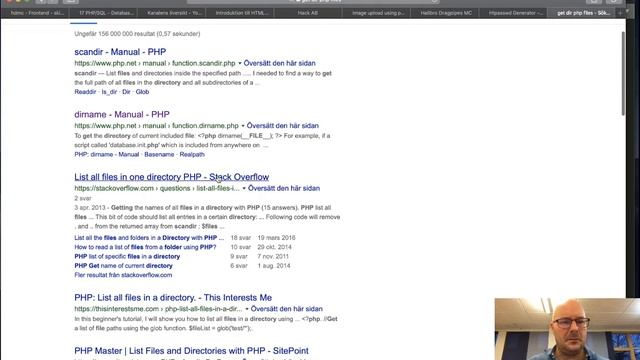640x360 pixels.
Task: Open 'PHP list of specific files in a directory'
Action: (127, 256)
